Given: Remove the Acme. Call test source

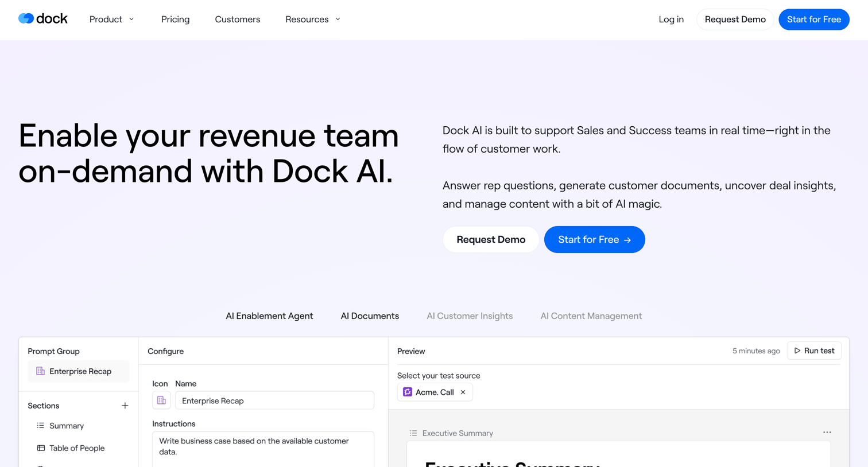Looking at the screenshot, I should (x=463, y=392).
